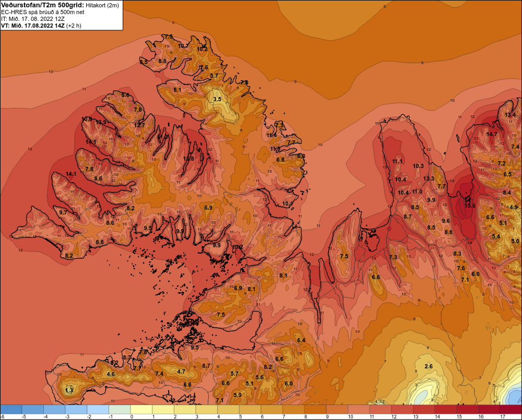522x420 pixels.
Task: Select the 4.7 temperature value
Action: pyautogui.click(x=181, y=371)
